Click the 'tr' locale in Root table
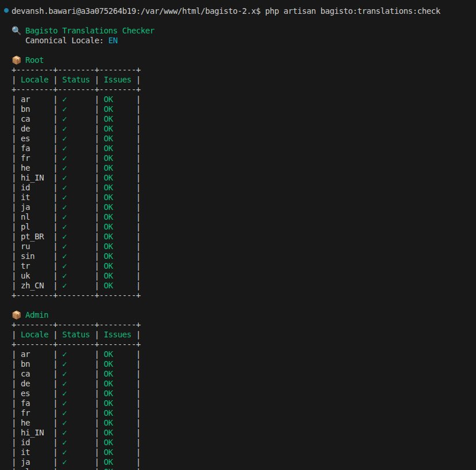476x470 pixels. tap(25, 266)
